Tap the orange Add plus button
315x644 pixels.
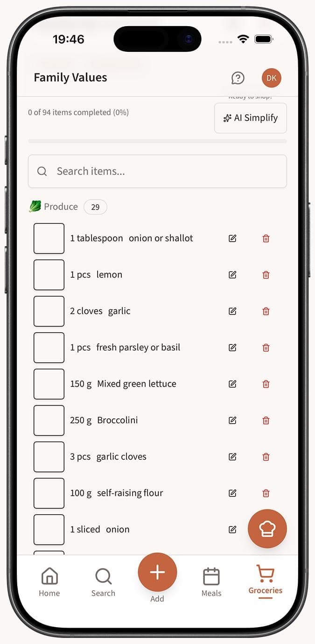pos(157,572)
